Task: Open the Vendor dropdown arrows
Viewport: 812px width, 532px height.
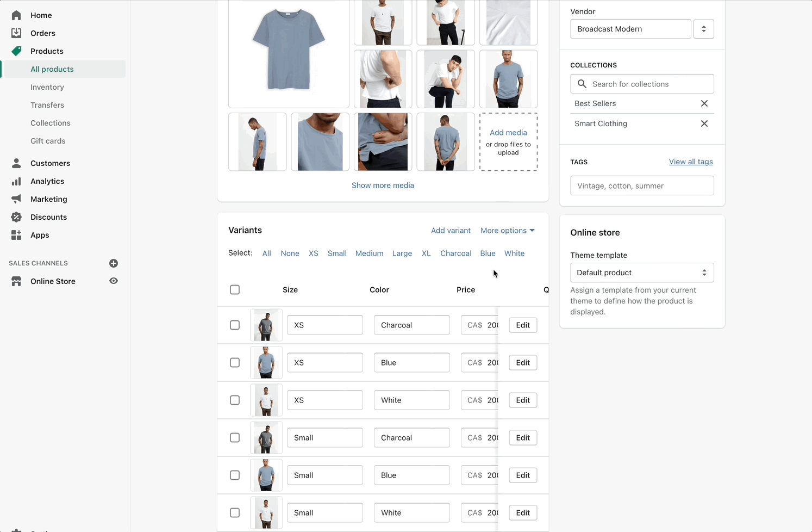Action: coord(703,29)
